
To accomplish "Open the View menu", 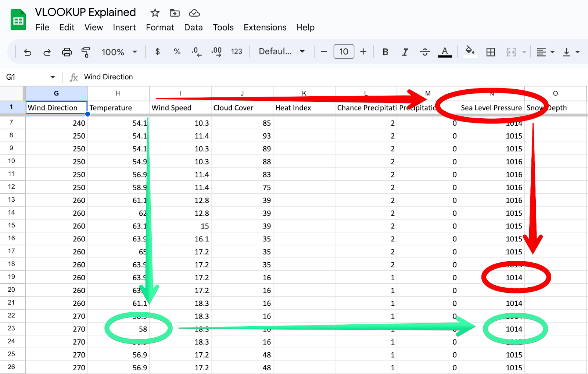I will click(94, 28).
